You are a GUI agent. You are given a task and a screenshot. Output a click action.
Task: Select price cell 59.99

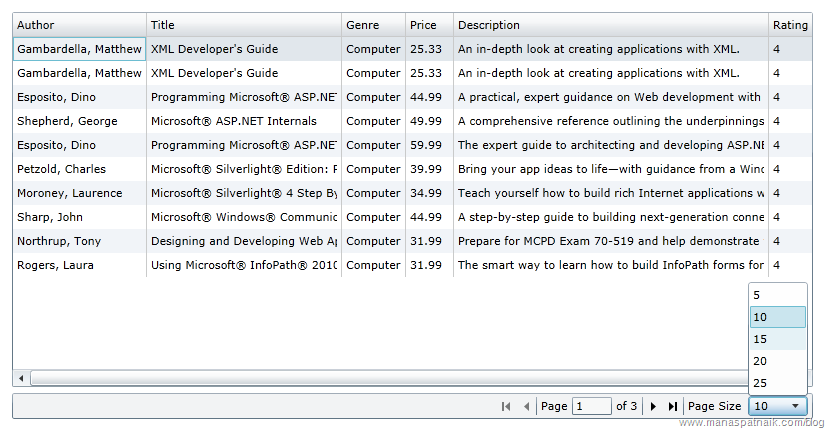(x=429, y=145)
